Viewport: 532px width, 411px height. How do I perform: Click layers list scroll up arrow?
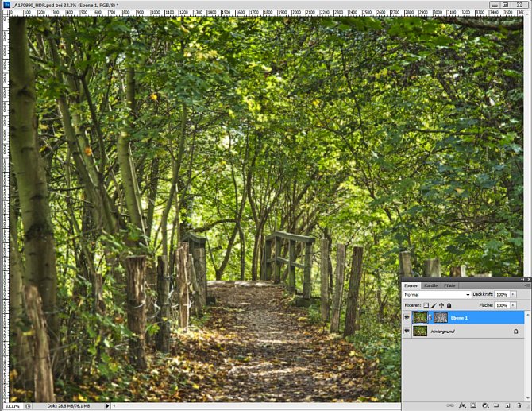527,313
